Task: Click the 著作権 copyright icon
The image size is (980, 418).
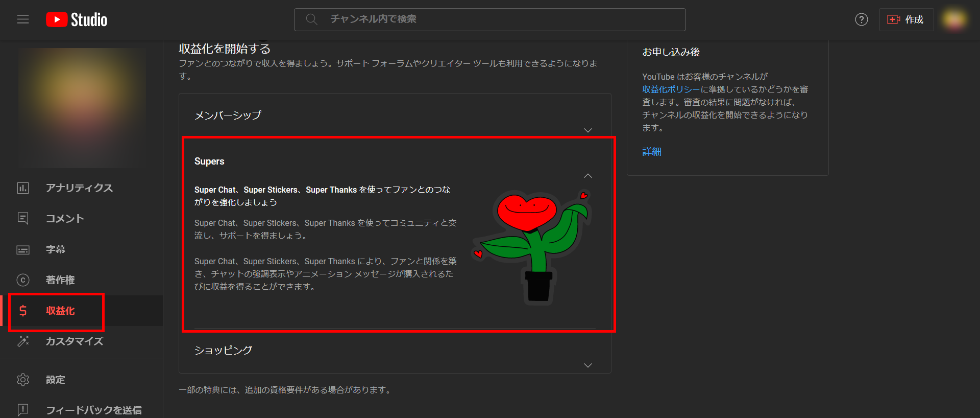Action: tap(23, 280)
